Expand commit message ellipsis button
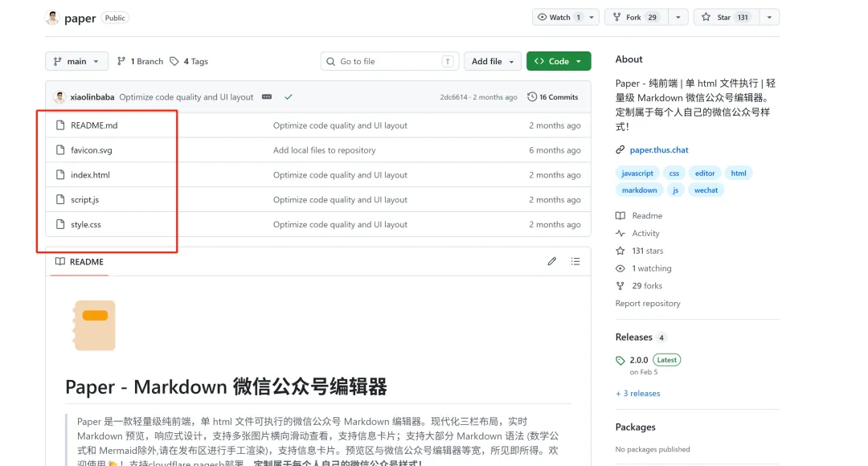 [x=267, y=97]
